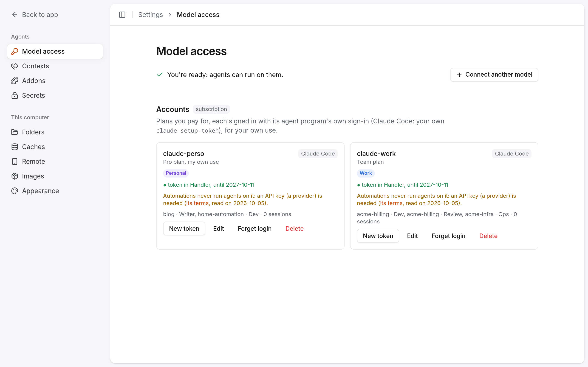
Task: Open Appearance via its palette icon
Action: point(14,191)
